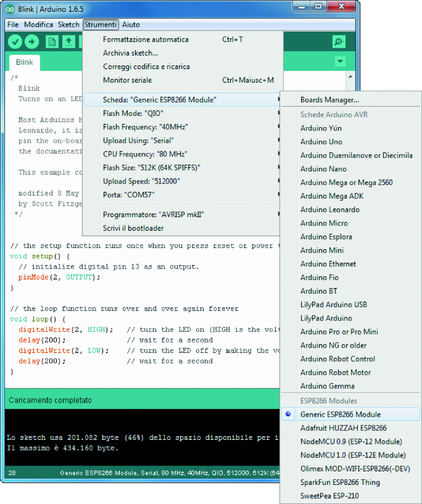422x504 pixels.
Task: Select Arduino Gemma board
Action: click(351, 386)
